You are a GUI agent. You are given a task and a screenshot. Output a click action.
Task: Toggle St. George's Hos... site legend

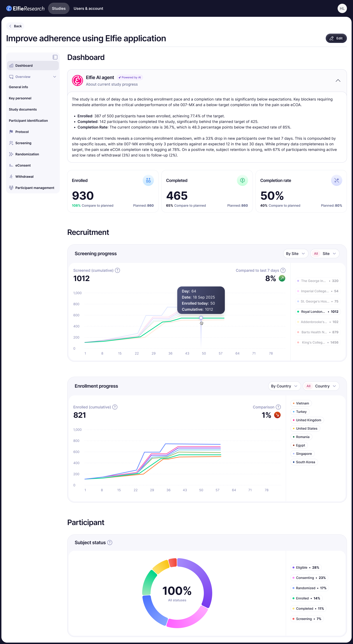coord(318,301)
